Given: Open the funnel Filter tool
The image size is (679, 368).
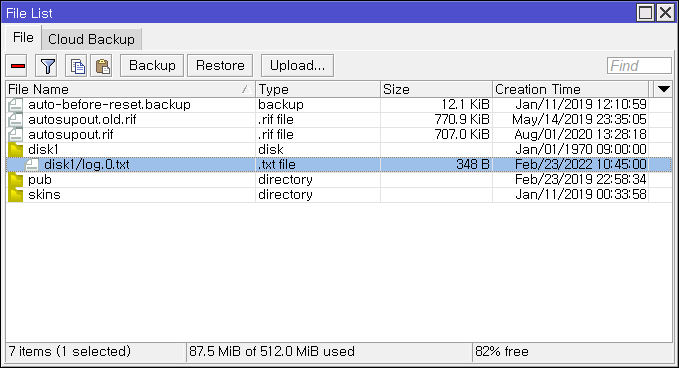Looking at the screenshot, I should (x=46, y=66).
